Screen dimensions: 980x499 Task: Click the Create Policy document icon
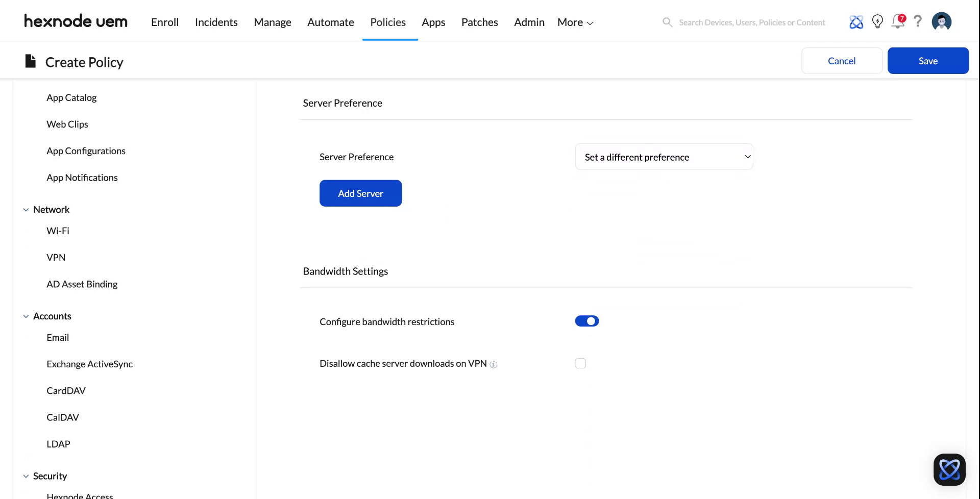(30, 61)
